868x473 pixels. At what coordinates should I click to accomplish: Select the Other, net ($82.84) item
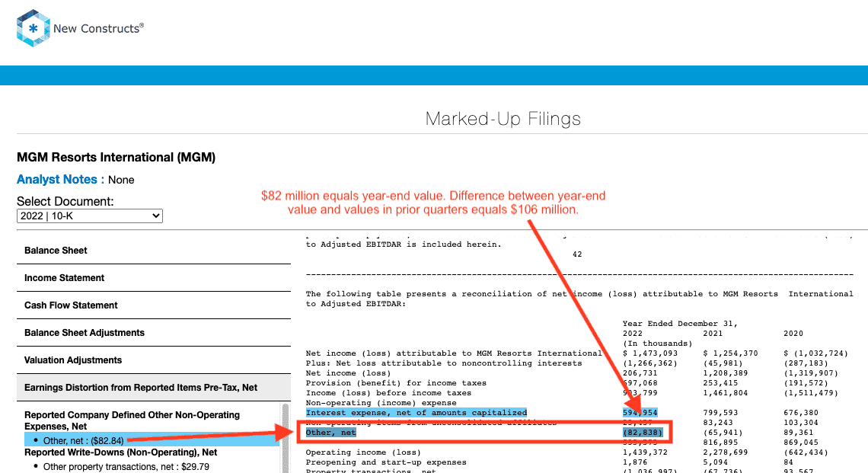point(83,441)
